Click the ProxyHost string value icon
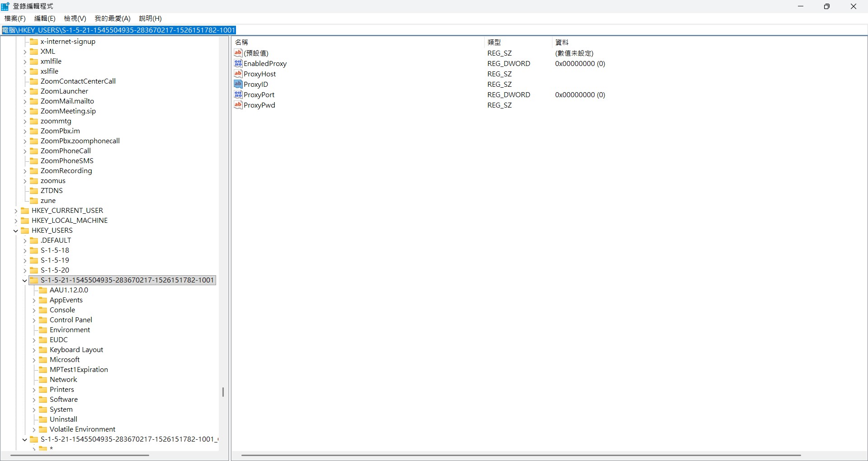Viewport: 868px width, 461px height. (238, 74)
